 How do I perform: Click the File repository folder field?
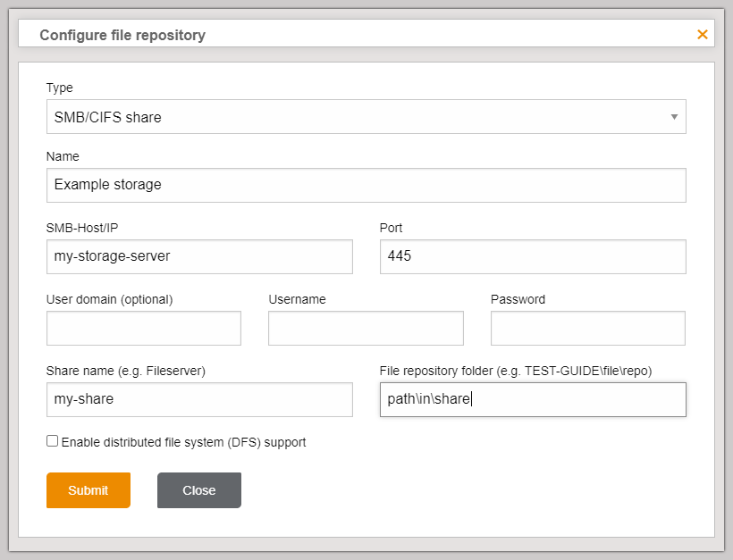point(532,399)
